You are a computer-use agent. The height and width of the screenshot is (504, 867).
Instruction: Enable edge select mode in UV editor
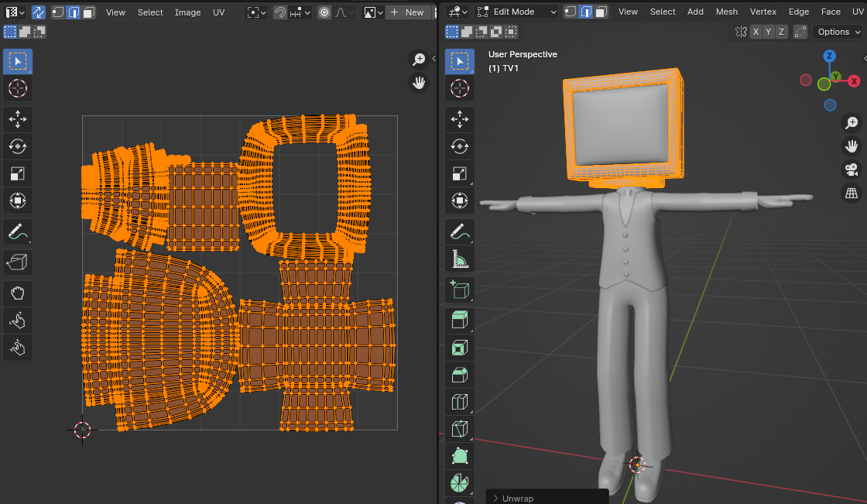click(74, 12)
